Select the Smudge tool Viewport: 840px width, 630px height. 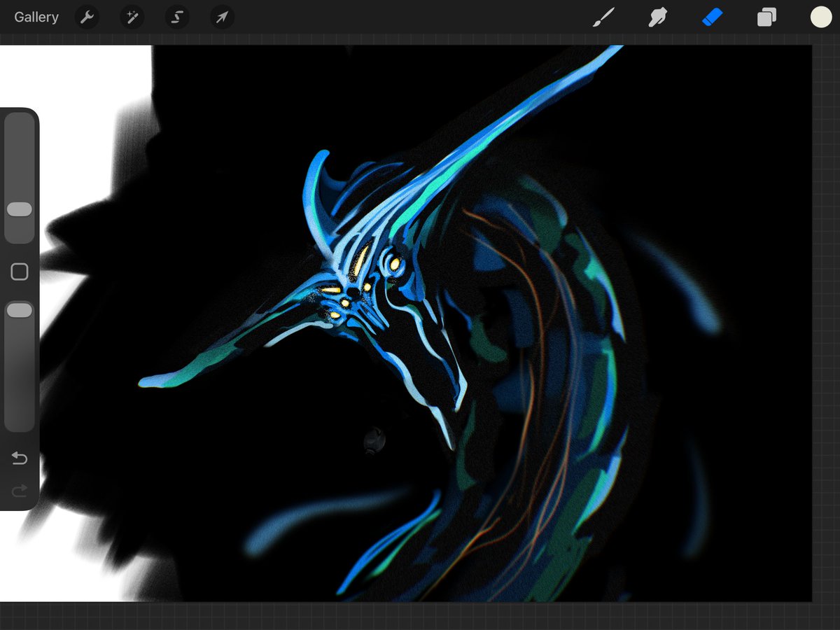pyautogui.click(x=657, y=17)
